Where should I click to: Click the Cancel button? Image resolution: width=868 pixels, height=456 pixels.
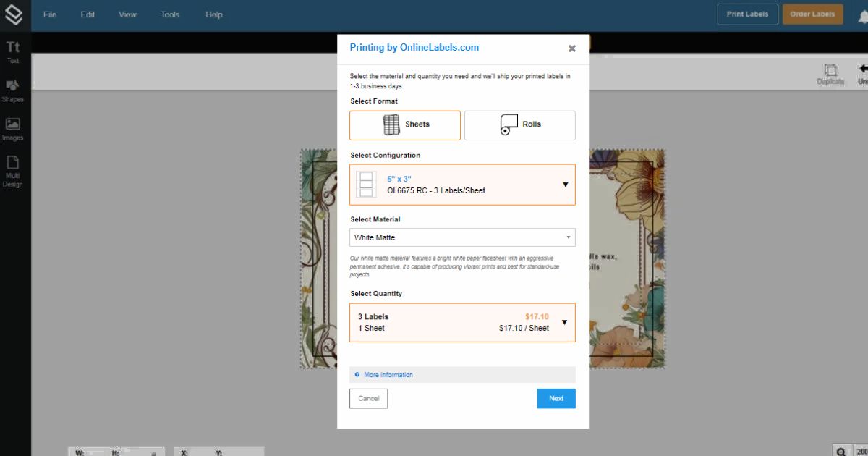click(x=369, y=399)
